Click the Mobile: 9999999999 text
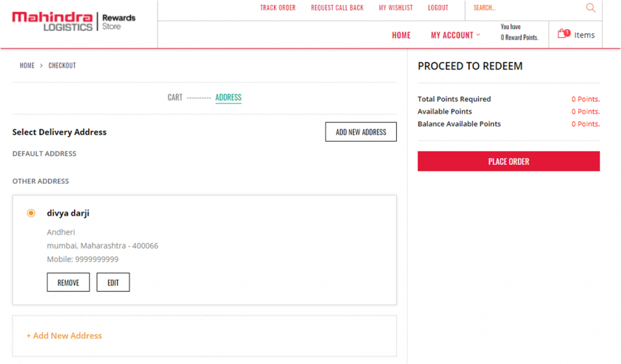This screenshot has width=621, height=364. tap(82, 259)
